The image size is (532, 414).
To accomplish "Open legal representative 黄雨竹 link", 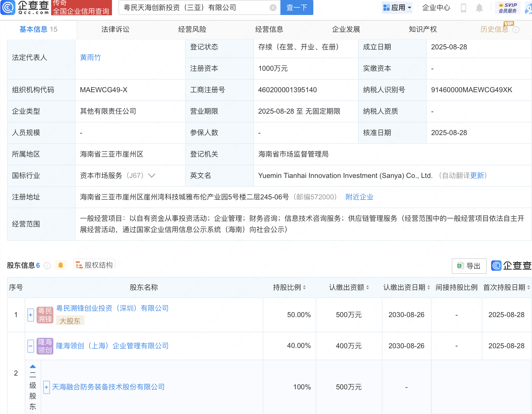I will (91, 58).
